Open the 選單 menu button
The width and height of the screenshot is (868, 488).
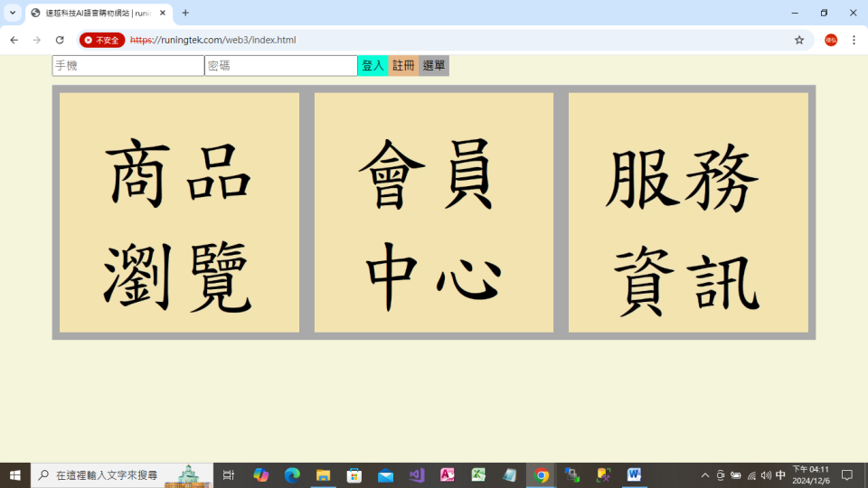(434, 66)
